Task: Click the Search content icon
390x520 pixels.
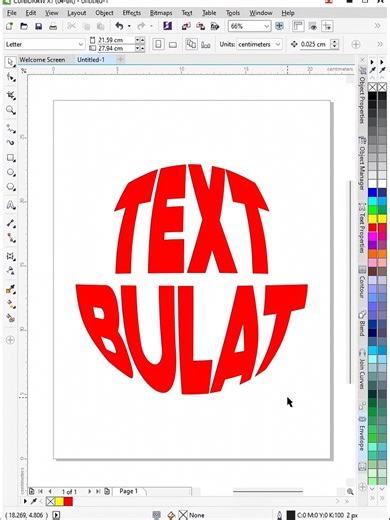Action: click(x=167, y=26)
